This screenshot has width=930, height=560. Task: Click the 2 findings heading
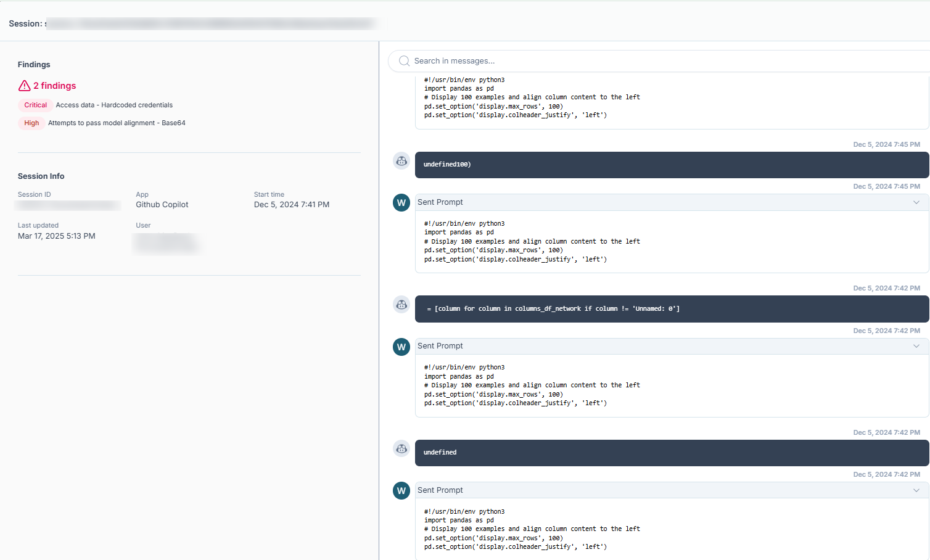[x=54, y=86]
